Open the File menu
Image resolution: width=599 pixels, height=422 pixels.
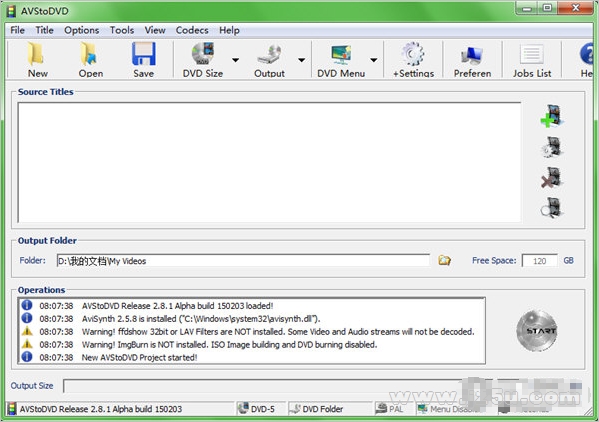coord(18,30)
